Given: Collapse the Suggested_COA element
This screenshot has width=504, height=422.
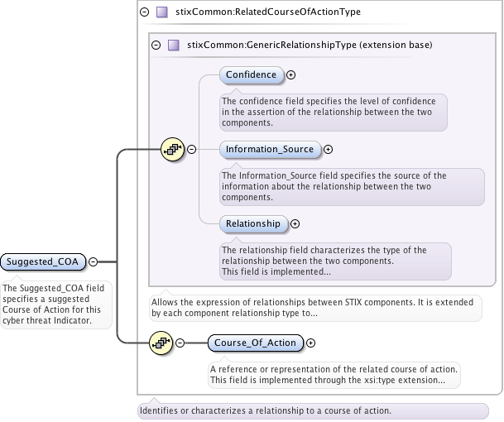Looking at the screenshot, I should tap(94, 261).
